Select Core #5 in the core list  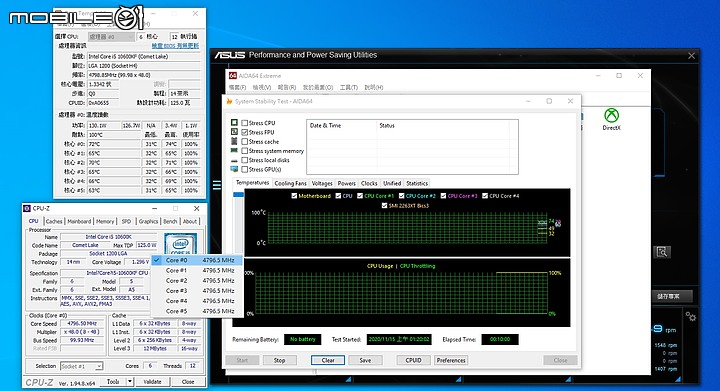tap(197, 311)
